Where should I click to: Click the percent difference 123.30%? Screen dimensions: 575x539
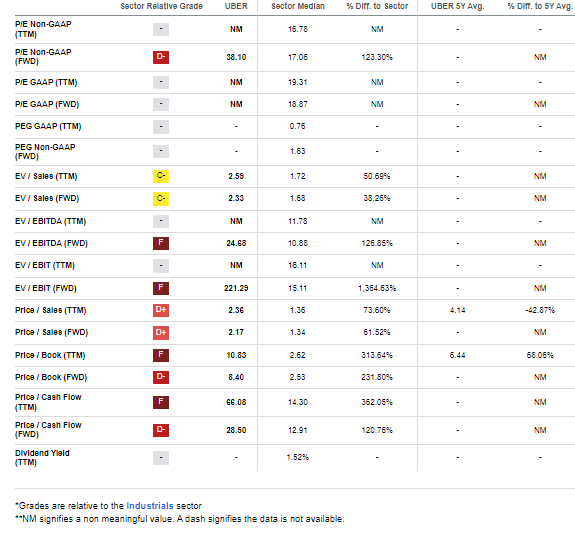point(377,57)
